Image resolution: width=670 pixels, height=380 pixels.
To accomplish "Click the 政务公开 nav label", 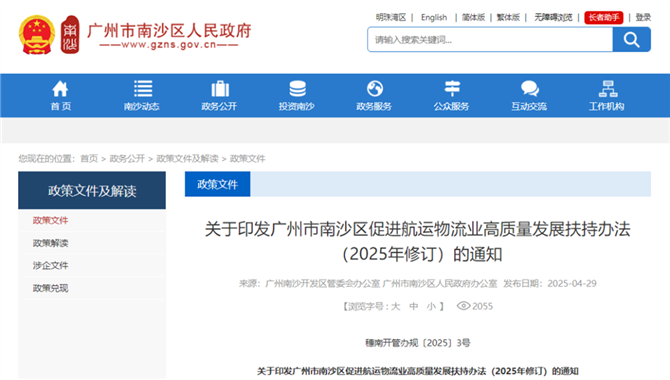I will [x=219, y=106].
